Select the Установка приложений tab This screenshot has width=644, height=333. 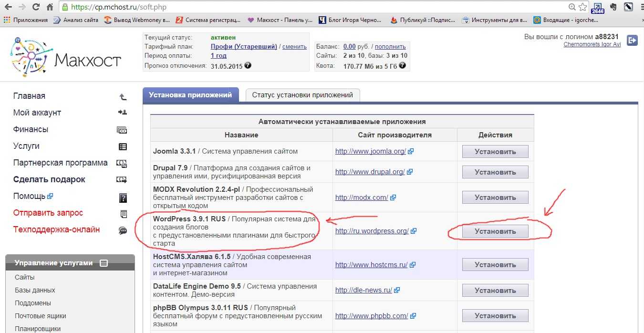point(190,94)
